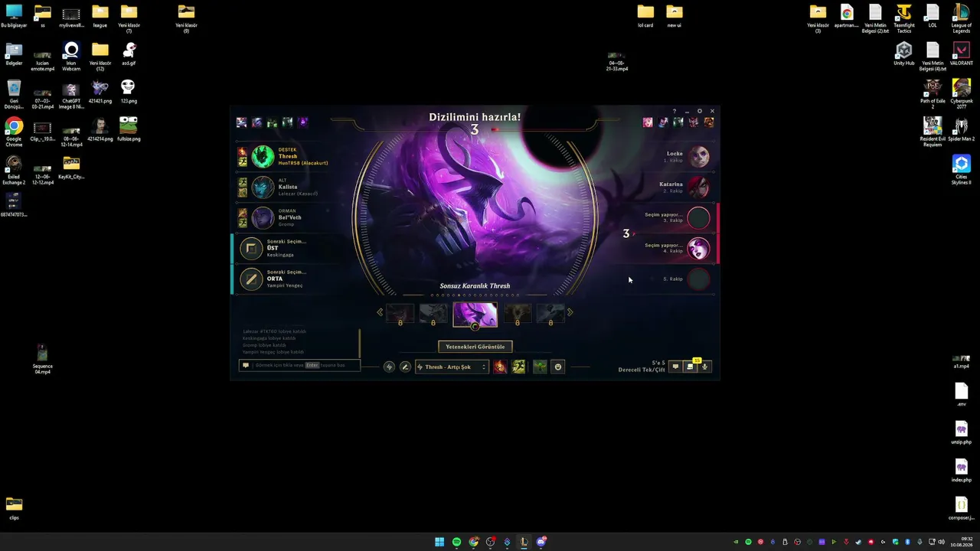Click the "Dereceli Tek/Çift" queue label
Screen dimensions: 980x551
click(x=642, y=370)
